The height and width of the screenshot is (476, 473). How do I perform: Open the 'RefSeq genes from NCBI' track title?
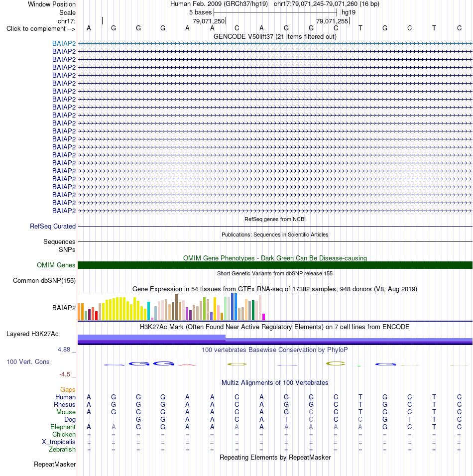click(x=275, y=219)
